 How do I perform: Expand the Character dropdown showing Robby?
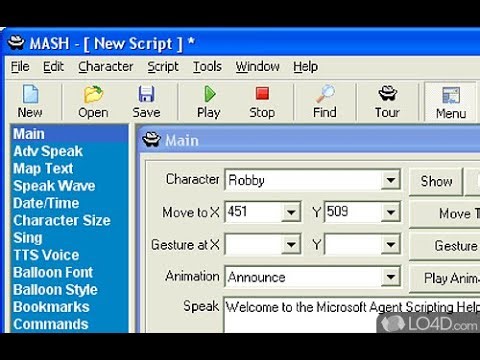(x=391, y=180)
